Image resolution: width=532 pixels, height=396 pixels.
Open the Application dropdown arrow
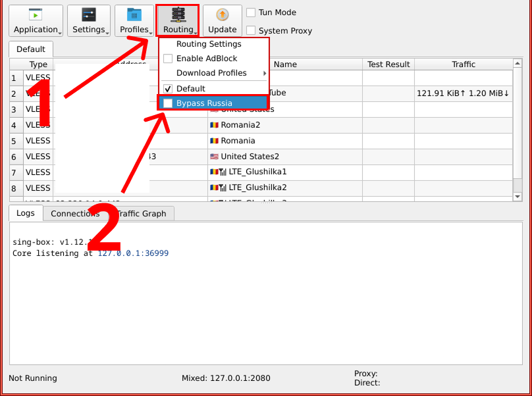tap(60, 32)
